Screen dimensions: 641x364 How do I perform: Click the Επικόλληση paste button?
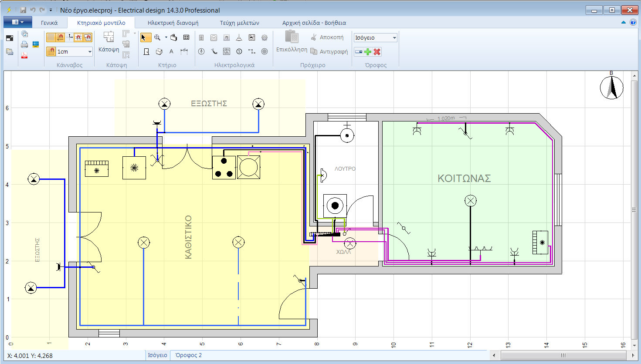coord(292,42)
